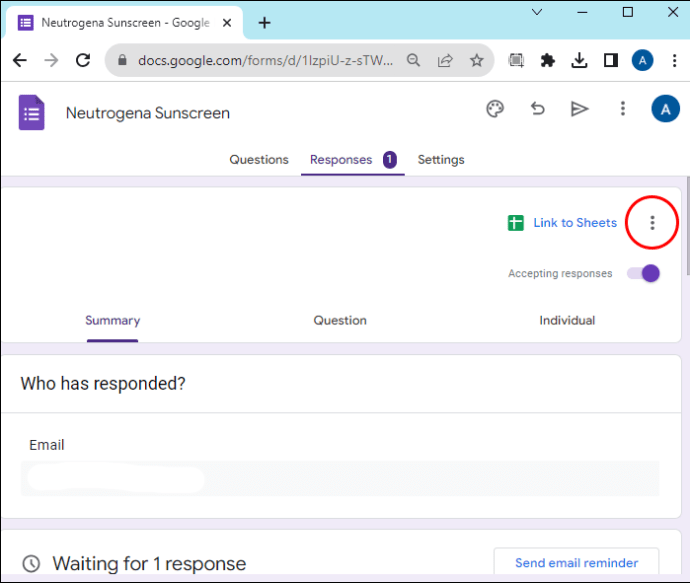Go back to the previous page
Image resolution: width=690 pixels, height=583 pixels.
20,60
